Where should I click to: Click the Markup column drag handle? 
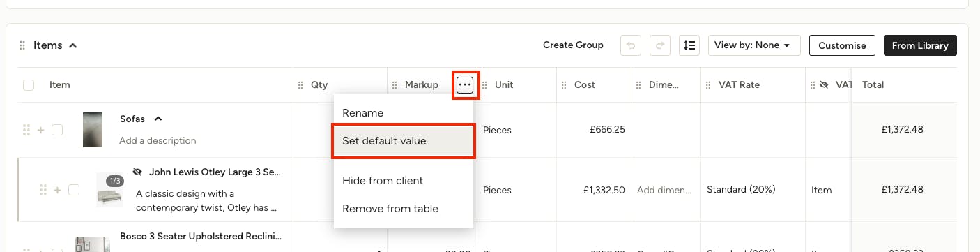pos(395,85)
